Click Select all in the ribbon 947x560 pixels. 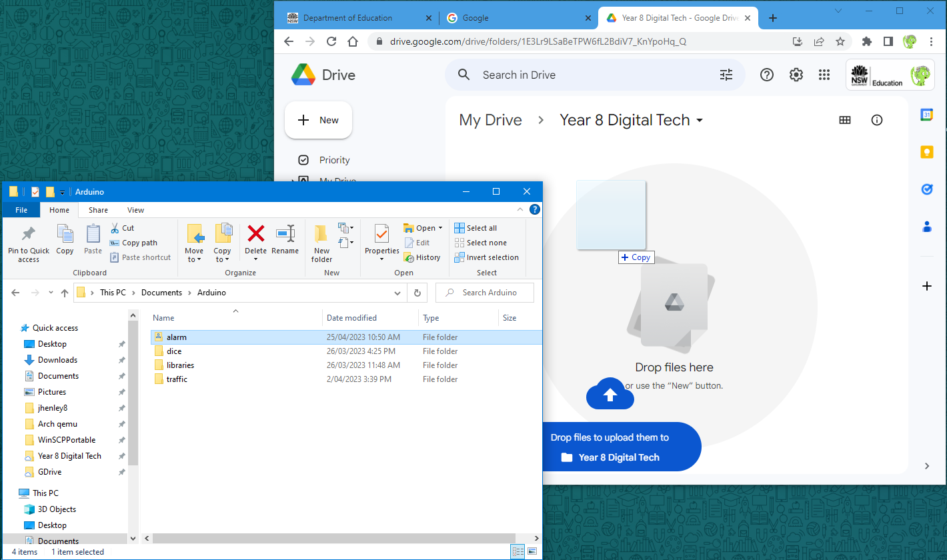point(476,228)
